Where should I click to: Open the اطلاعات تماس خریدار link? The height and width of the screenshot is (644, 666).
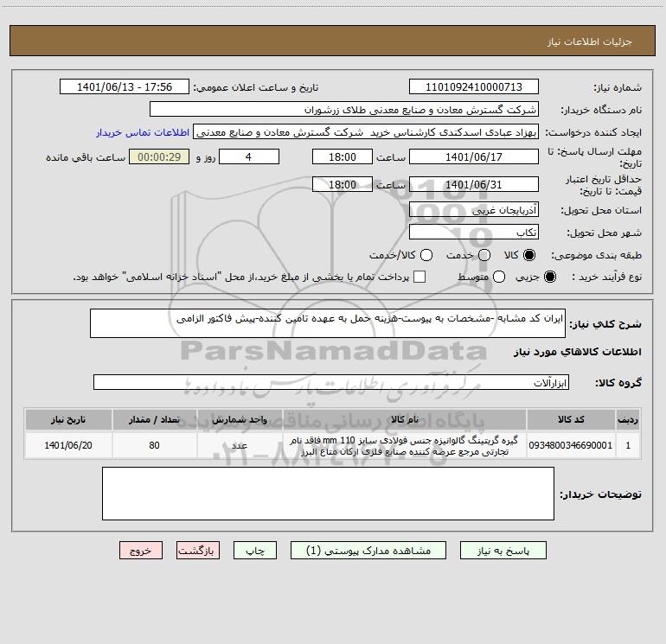point(143,132)
